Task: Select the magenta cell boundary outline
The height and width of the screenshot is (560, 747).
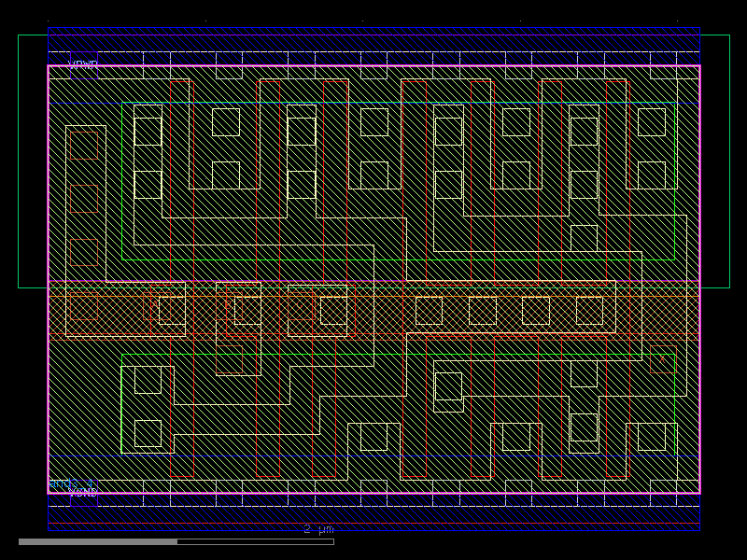Action: 50,280
